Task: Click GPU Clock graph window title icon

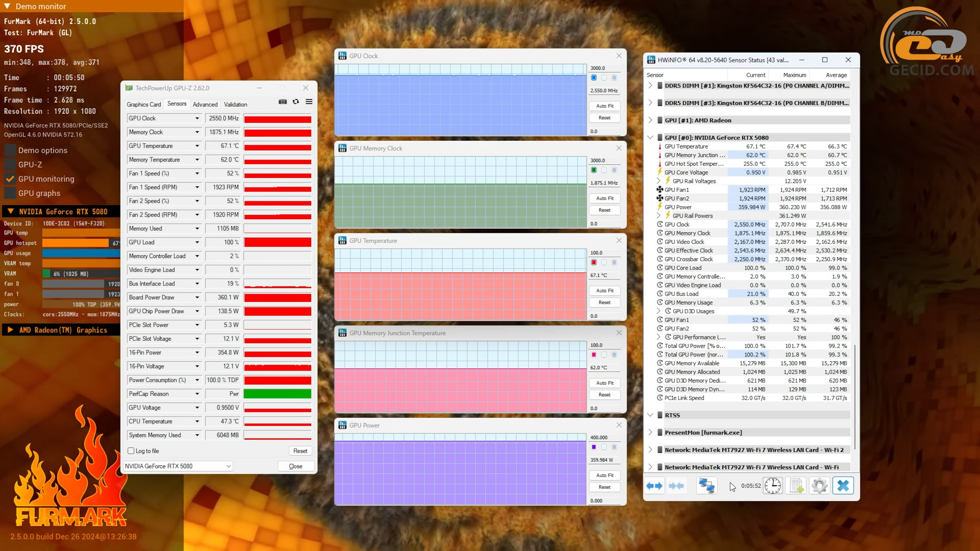Action: (342, 56)
